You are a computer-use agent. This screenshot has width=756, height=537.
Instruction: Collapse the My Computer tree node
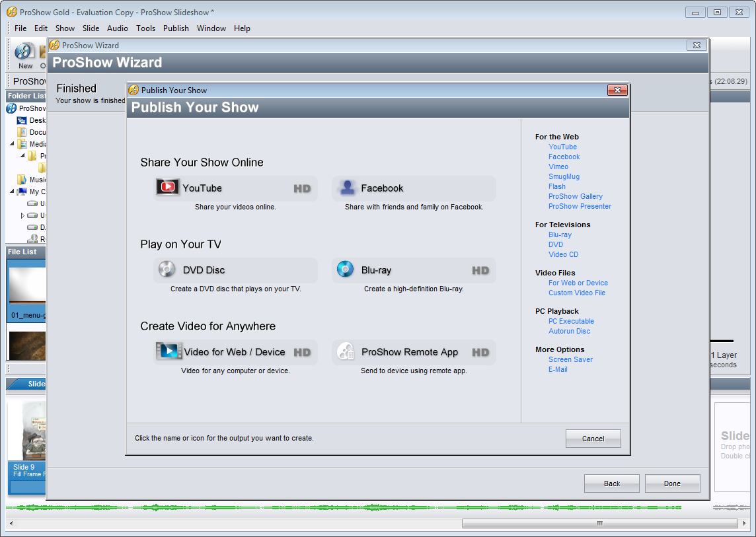tap(12, 192)
